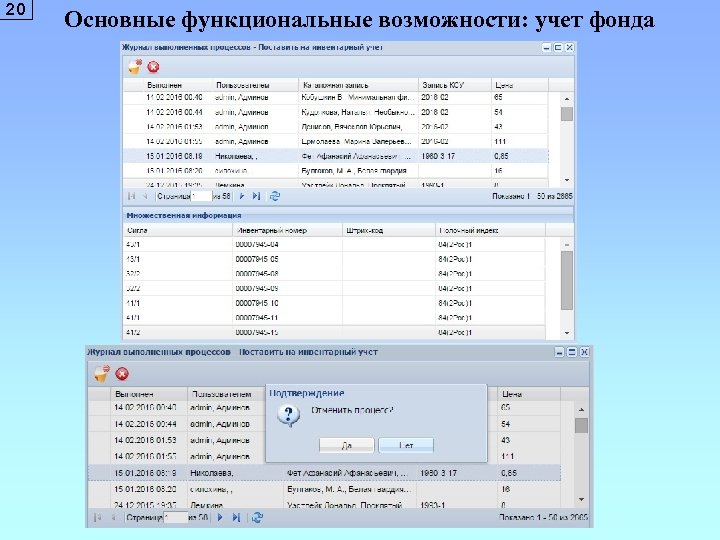The image size is (720, 540).
Task: Go to first page in lower window
Action: click(x=98, y=518)
